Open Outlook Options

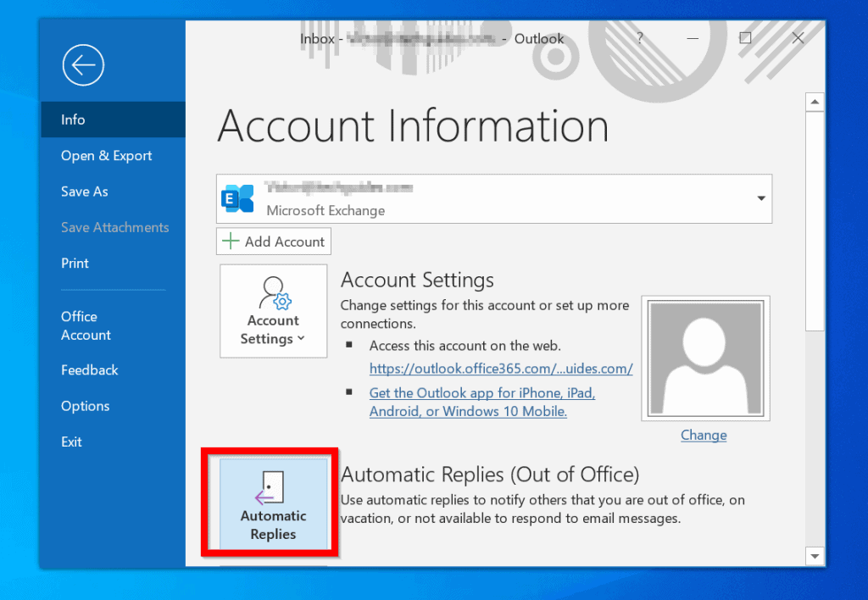coord(113,406)
